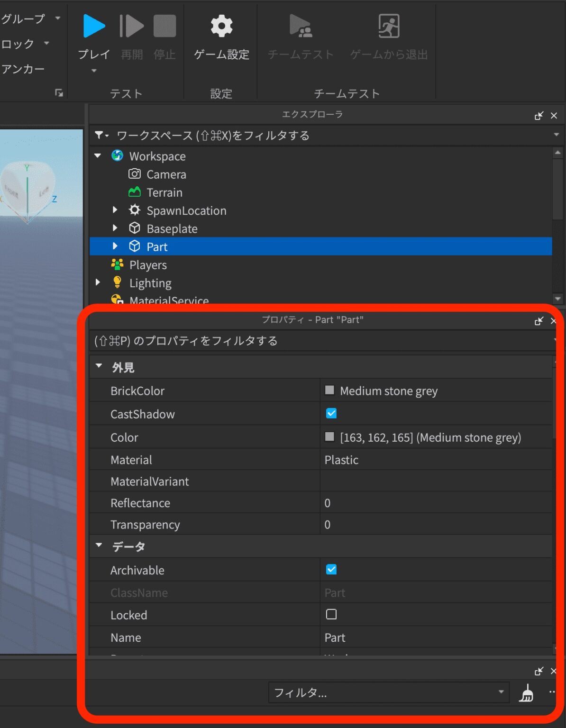Collapse the 外見 properties section
Viewport: 566px width, 728px height.
(x=99, y=365)
